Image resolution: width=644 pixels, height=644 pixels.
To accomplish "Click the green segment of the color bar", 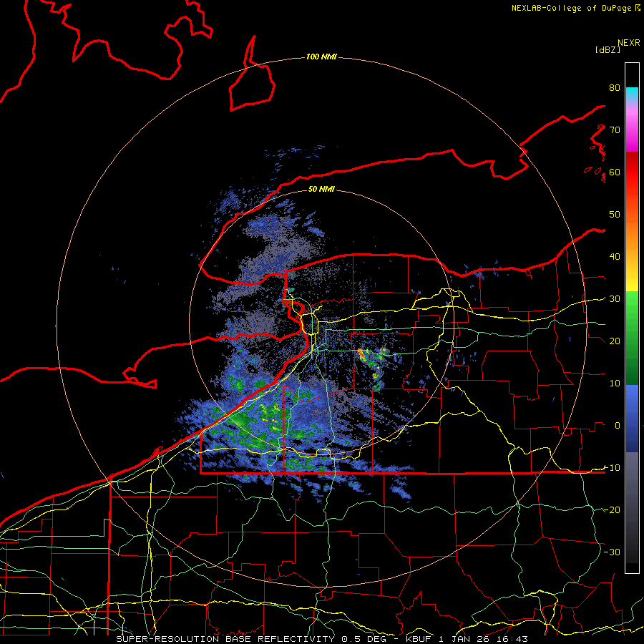I will [x=632, y=338].
